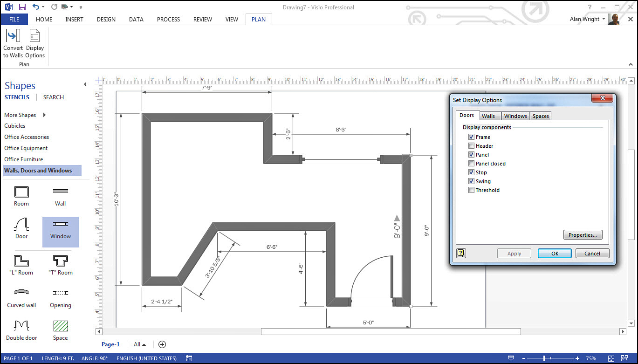Select the Page-1 tab
This screenshot has width=638, height=364.
click(110, 344)
